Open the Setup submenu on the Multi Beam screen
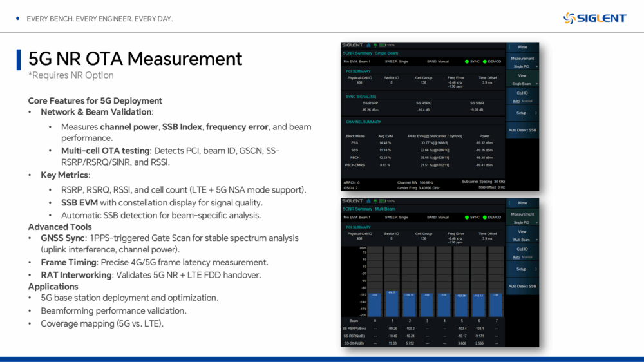This screenshot has height=362, width=644. (522, 269)
